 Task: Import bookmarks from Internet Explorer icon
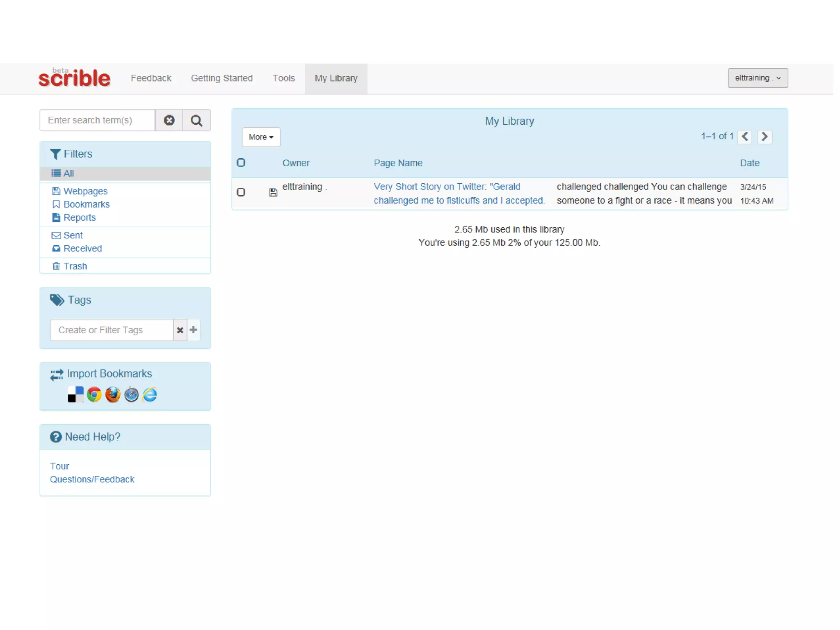pyautogui.click(x=150, y=395)
